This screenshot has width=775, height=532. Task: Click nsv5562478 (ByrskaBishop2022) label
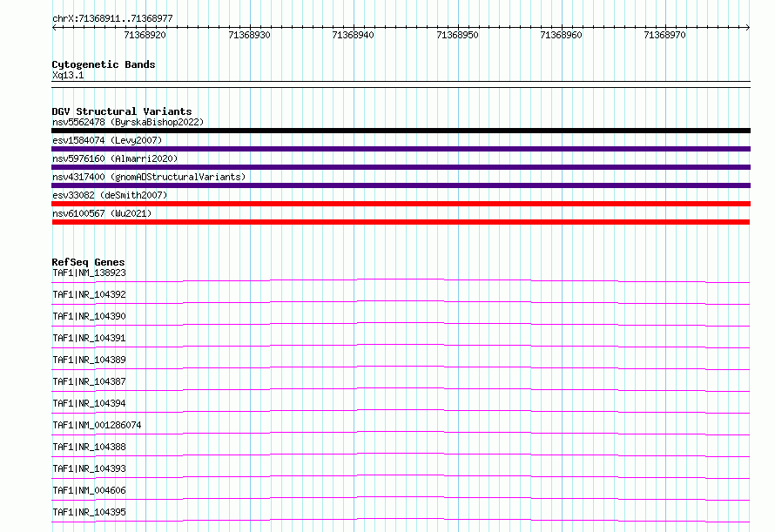pyautogui.click(x=128, y=122)
